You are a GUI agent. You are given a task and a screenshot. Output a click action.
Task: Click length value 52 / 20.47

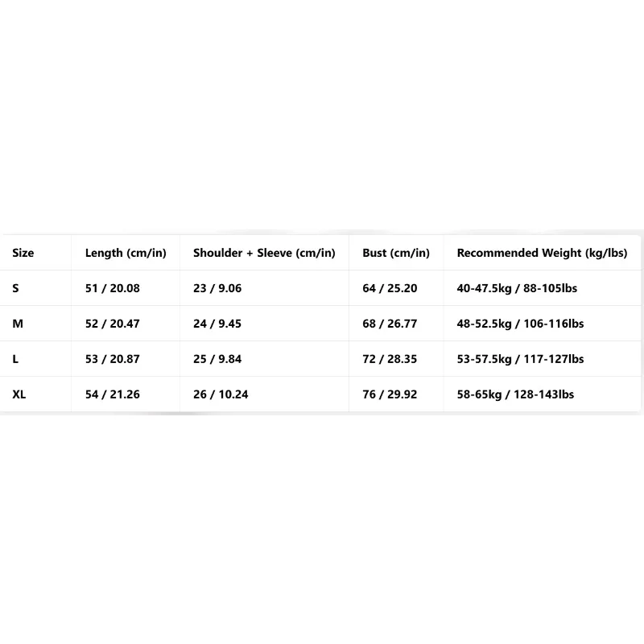coord(113,324)
